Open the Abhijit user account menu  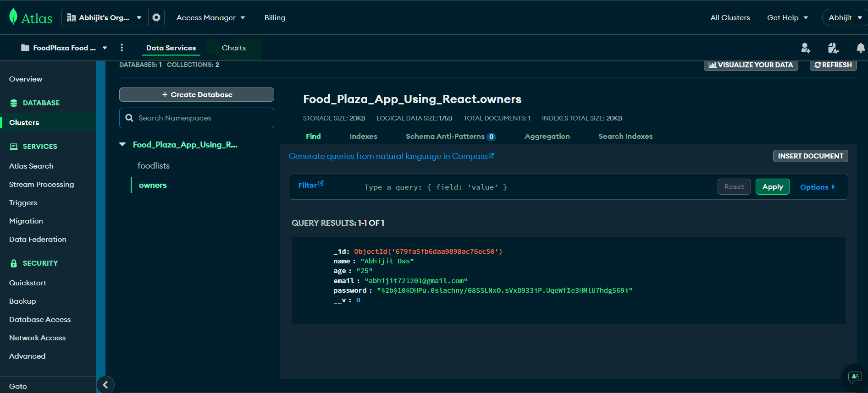tap(845, 17)
